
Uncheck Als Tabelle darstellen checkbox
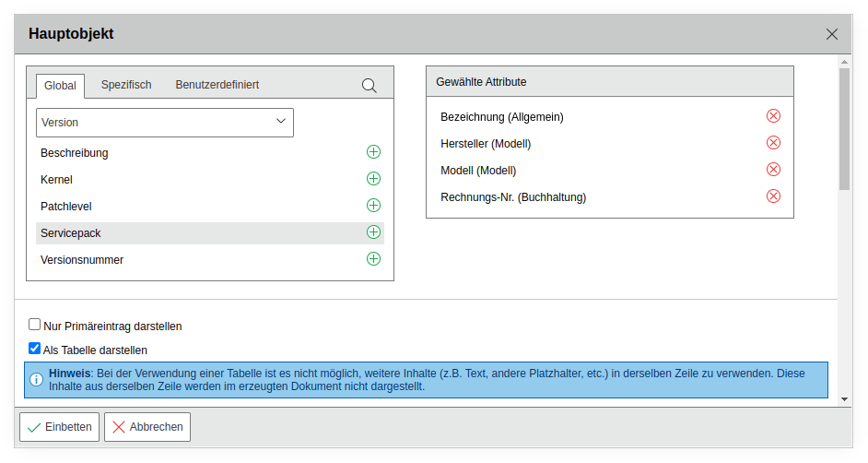tap(35, 349)
